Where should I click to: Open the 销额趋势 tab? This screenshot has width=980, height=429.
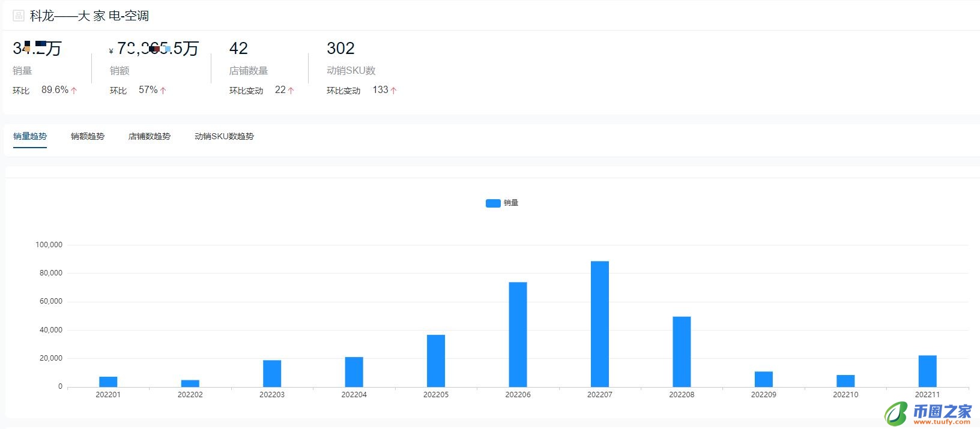click(x=88, y=136)
